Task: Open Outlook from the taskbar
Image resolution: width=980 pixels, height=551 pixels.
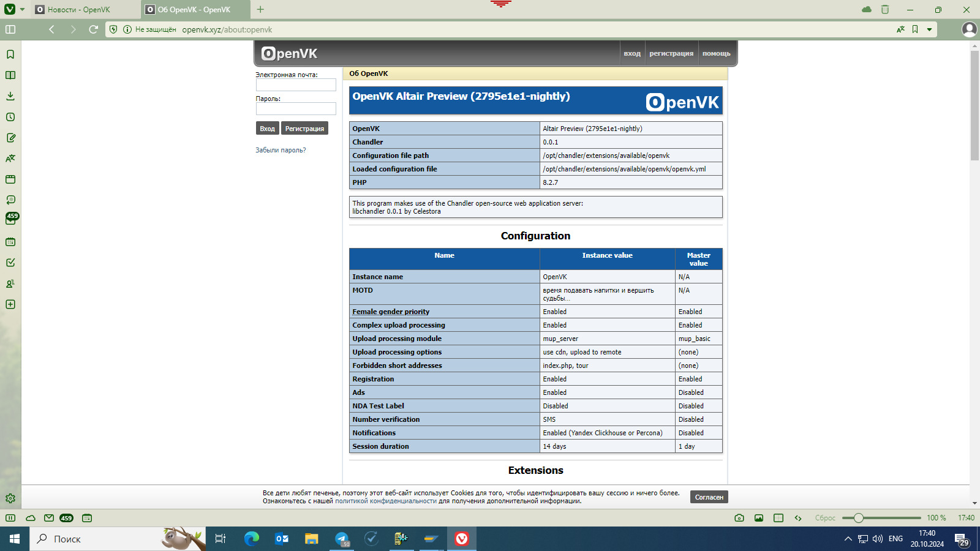Action: coord(282,539)
